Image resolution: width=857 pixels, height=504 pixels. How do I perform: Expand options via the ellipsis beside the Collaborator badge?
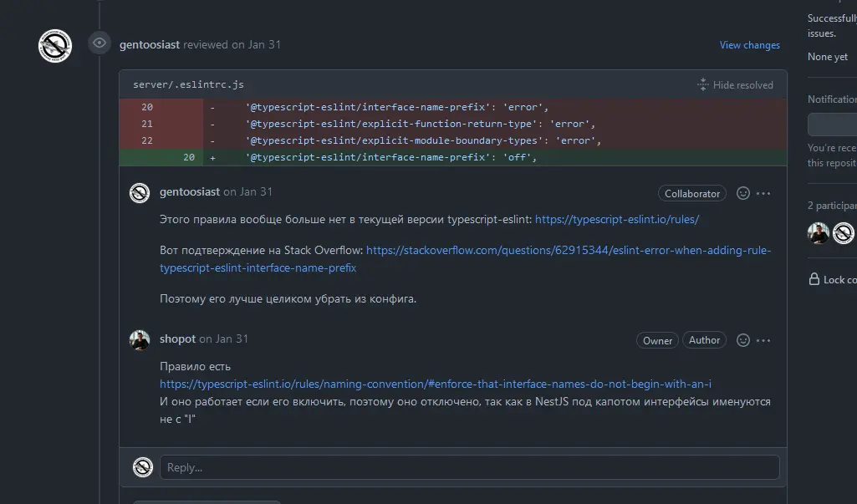point(763,193)
